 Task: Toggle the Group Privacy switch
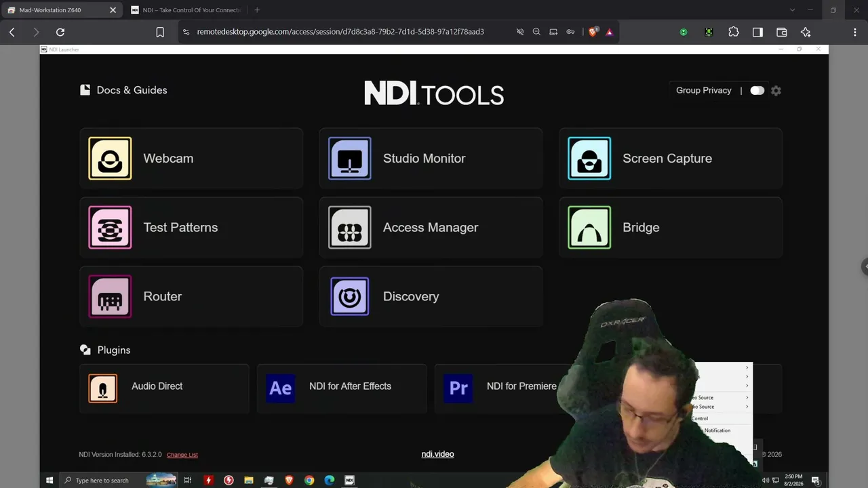[x=757, y=91]
